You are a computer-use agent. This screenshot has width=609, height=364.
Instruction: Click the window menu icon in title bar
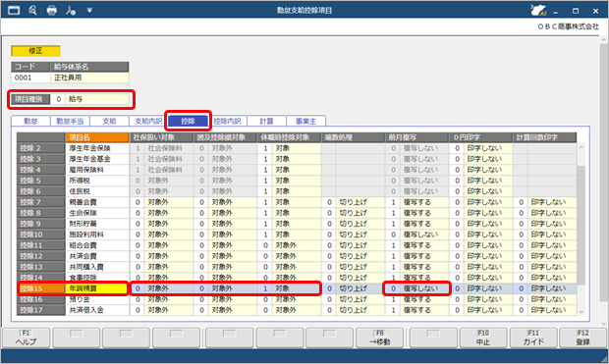14,10
